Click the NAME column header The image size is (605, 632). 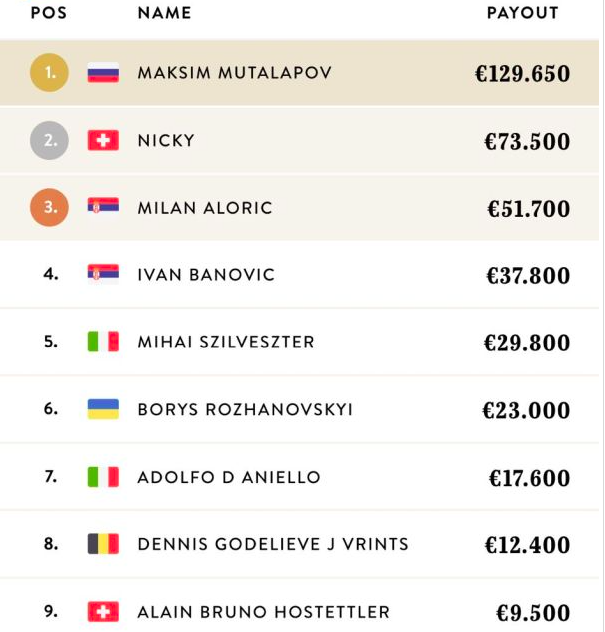[164, 14]
